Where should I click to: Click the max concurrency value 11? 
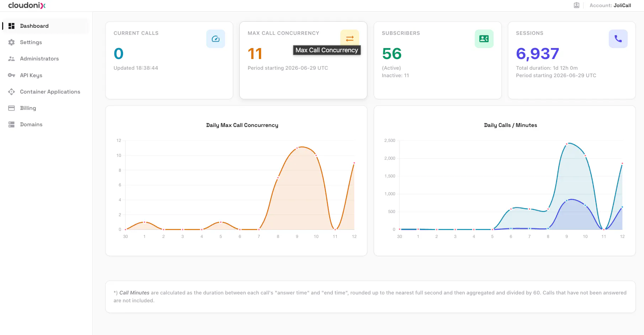(255, 54)
